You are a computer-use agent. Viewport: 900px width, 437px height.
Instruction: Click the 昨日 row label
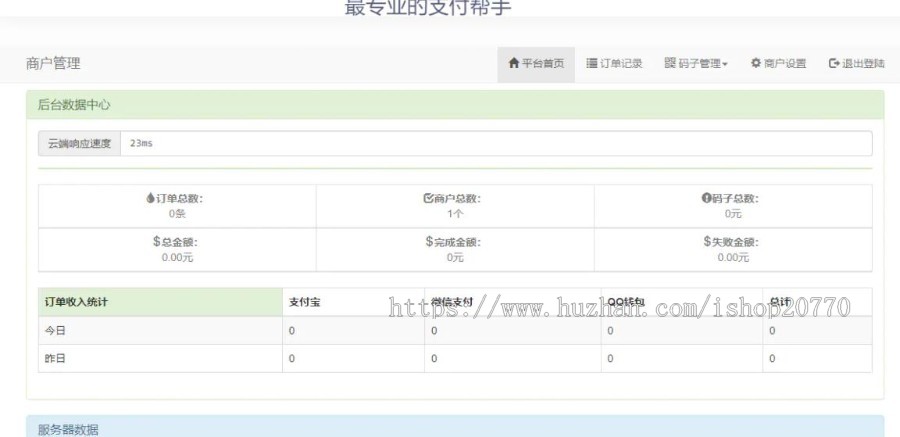(x=55, y=358)
